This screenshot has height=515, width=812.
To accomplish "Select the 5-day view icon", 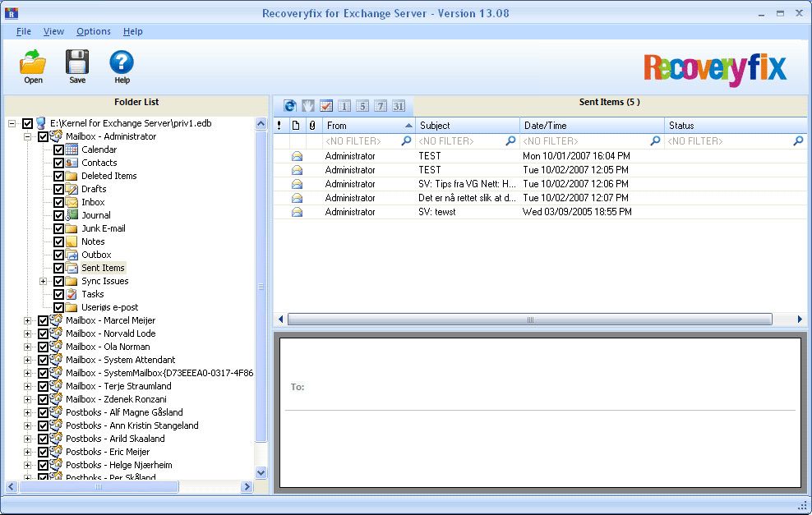I will pyautogui.click(x=362, y=106).
